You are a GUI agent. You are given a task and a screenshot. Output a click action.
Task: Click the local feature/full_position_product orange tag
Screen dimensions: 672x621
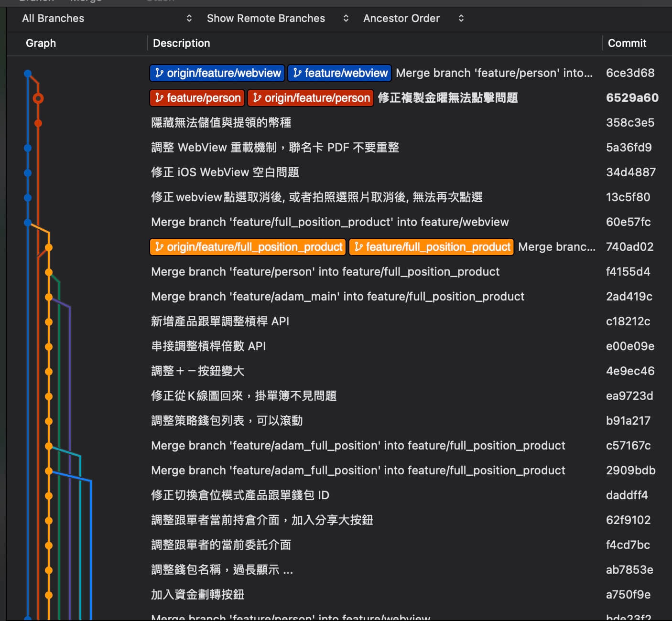(x=432, y=247)
